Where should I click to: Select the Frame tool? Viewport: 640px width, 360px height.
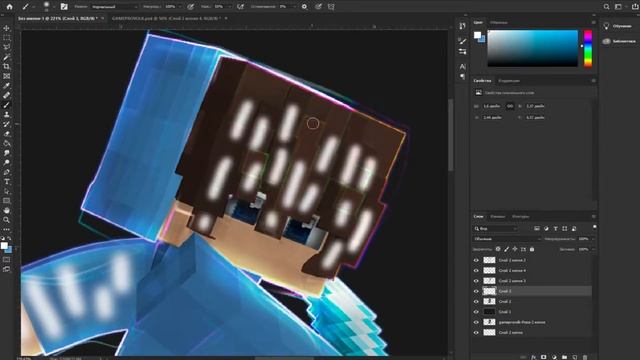[7, 76]
